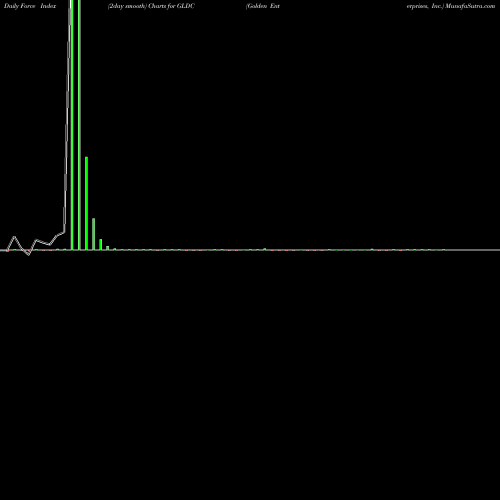
Task: Click the 'Daily Force Index' title text
Action: (30, 6)
